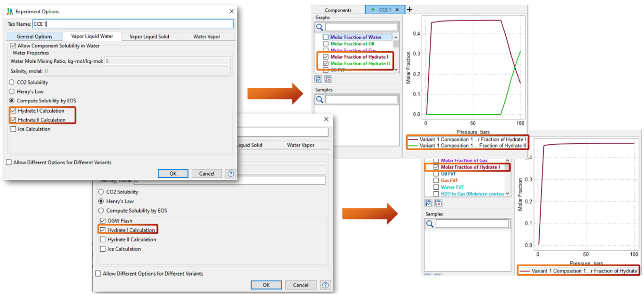Close the dialog containing OGW Flash

(326, 120)
